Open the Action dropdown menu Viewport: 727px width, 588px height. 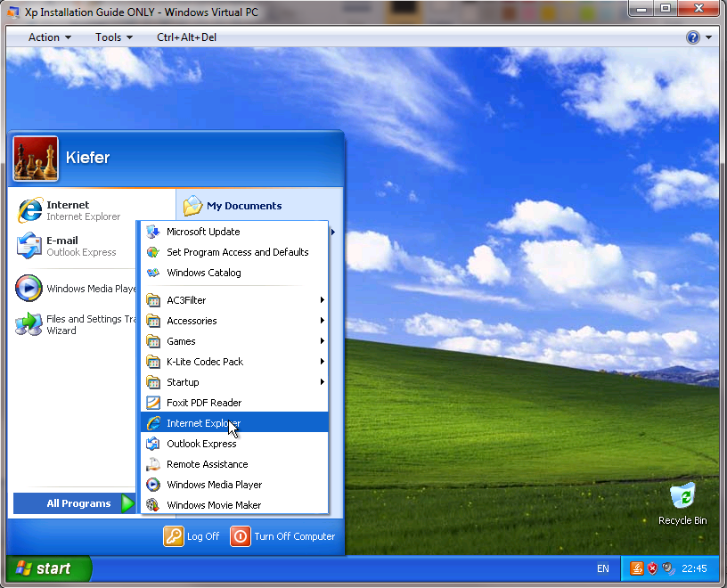pyautogui.click(x=50, y=37)
